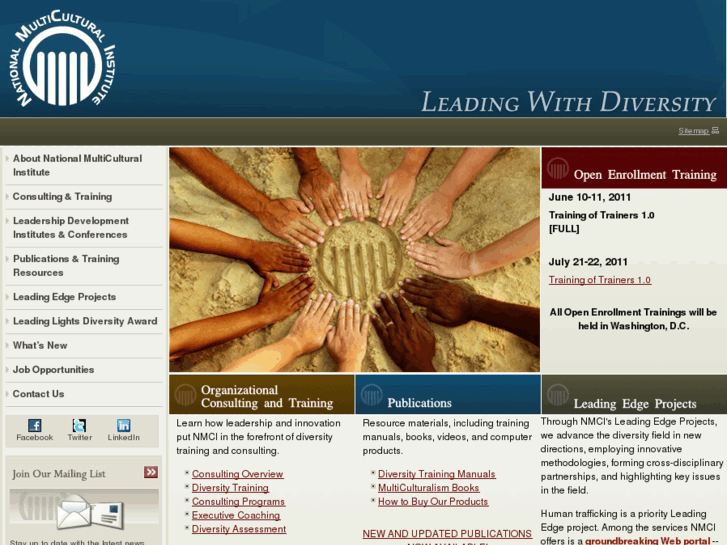Open About National MultiCultural Institute menu
Image resolution: width=727 pixels, height=545 pixels.
coord(77,166)
